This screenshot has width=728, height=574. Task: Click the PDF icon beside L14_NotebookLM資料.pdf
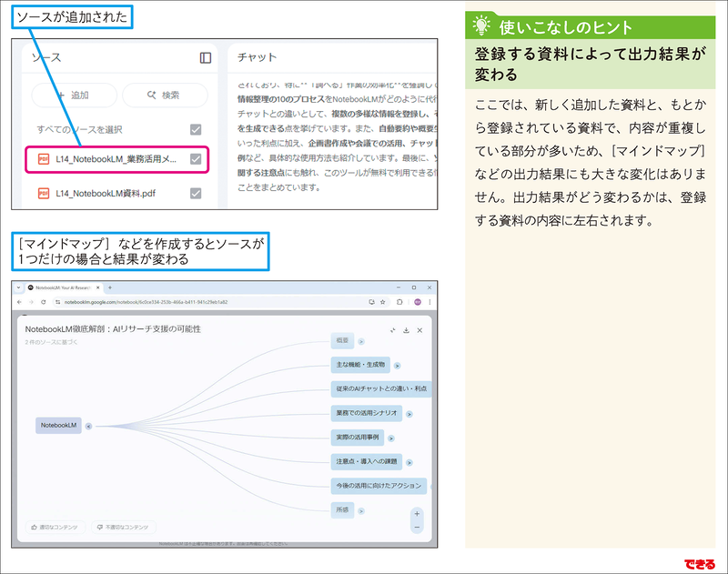(x=43, y=195)
